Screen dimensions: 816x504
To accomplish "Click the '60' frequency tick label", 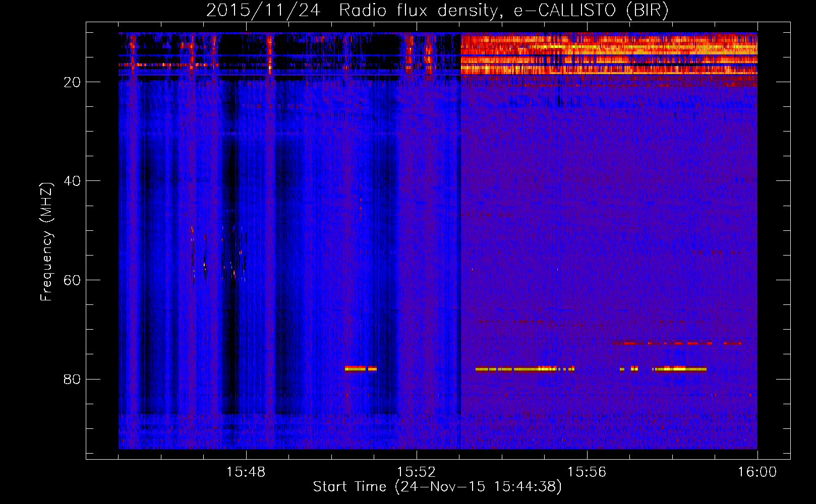I will click(x=73, y=280).
